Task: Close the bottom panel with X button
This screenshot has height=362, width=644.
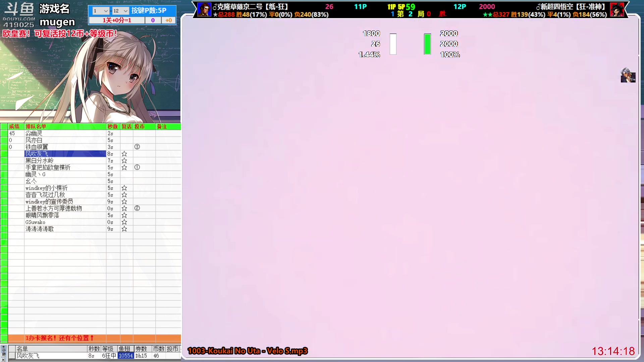Action: [3, 360]
